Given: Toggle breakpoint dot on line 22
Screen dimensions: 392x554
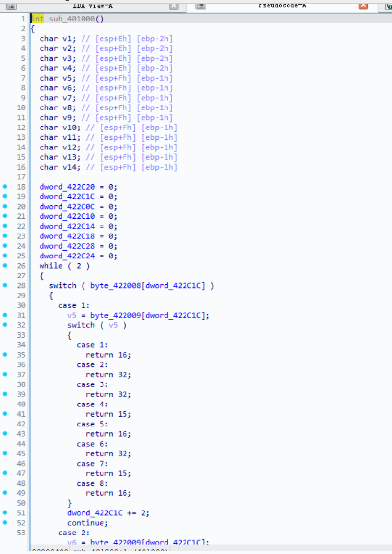Looking at the screenshot, I should [5, 226].
